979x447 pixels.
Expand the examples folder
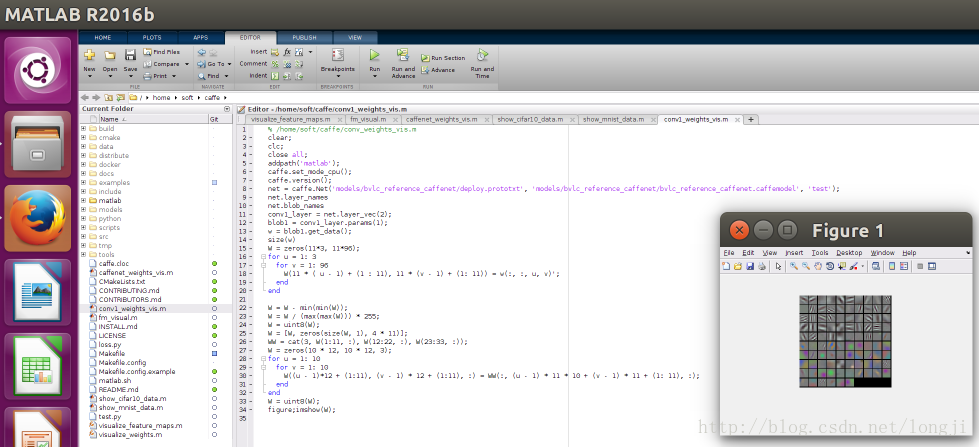pos(83,182)
